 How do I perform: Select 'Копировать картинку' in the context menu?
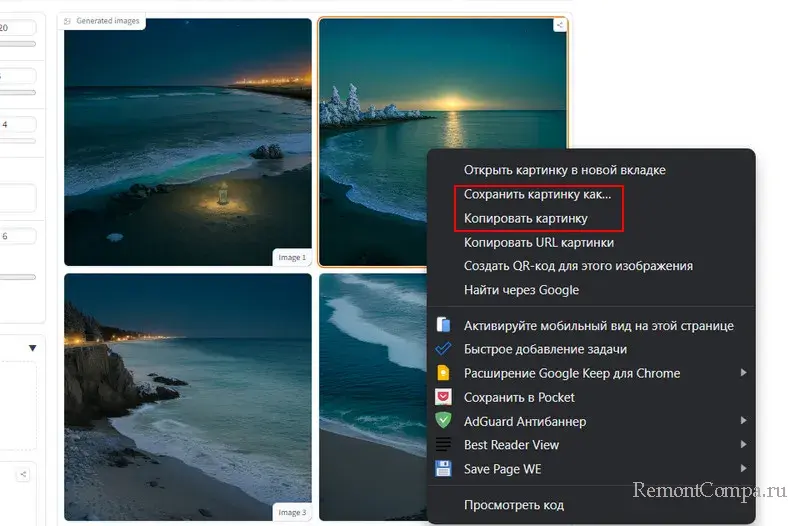pyautogui.click(x=525, y=218)
